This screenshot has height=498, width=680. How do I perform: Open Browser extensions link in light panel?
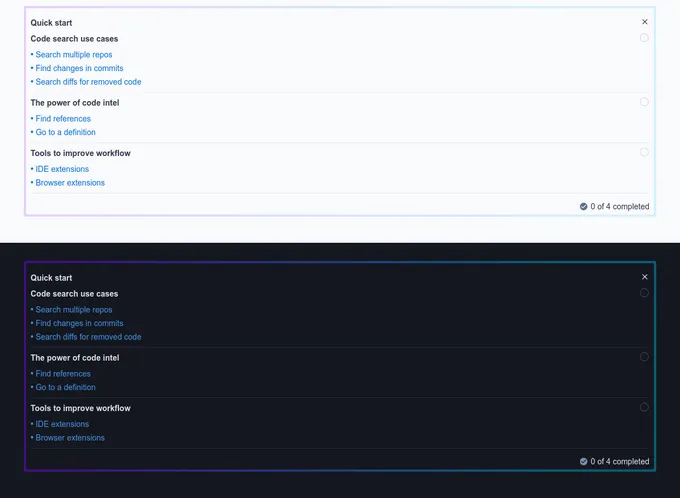tap(70, 183)
